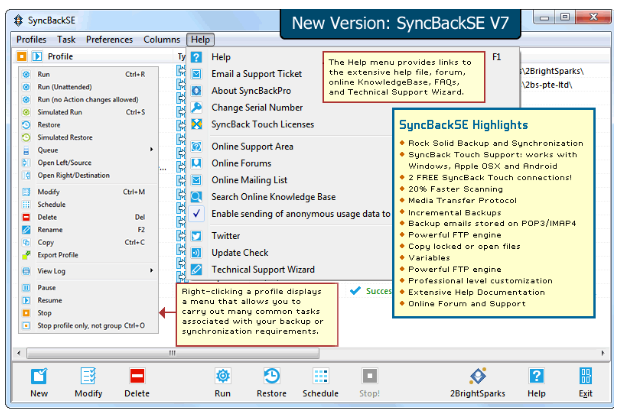619x413 pixels.
Task: Open the Profiles menu
Action: point(31,39)
